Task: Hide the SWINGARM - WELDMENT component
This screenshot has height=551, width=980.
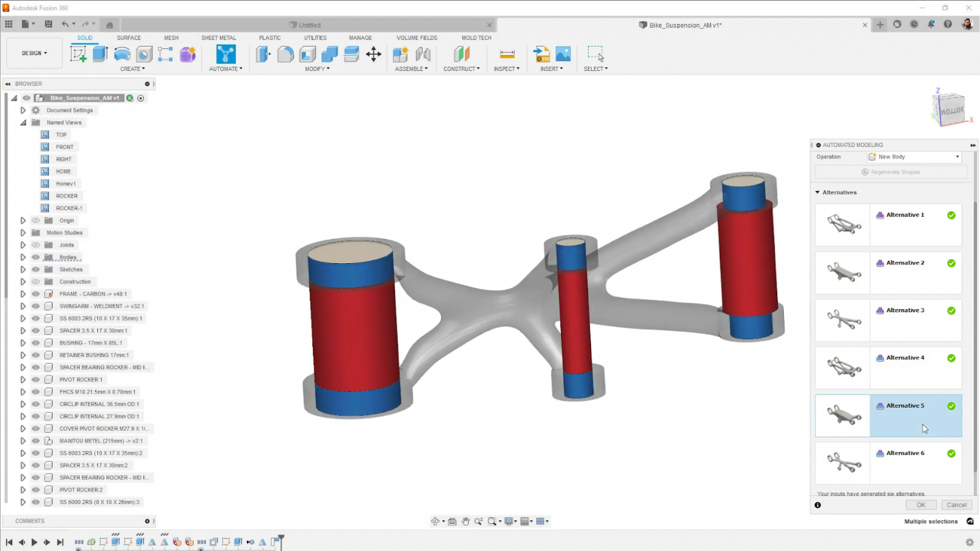Action: point(36,306)
